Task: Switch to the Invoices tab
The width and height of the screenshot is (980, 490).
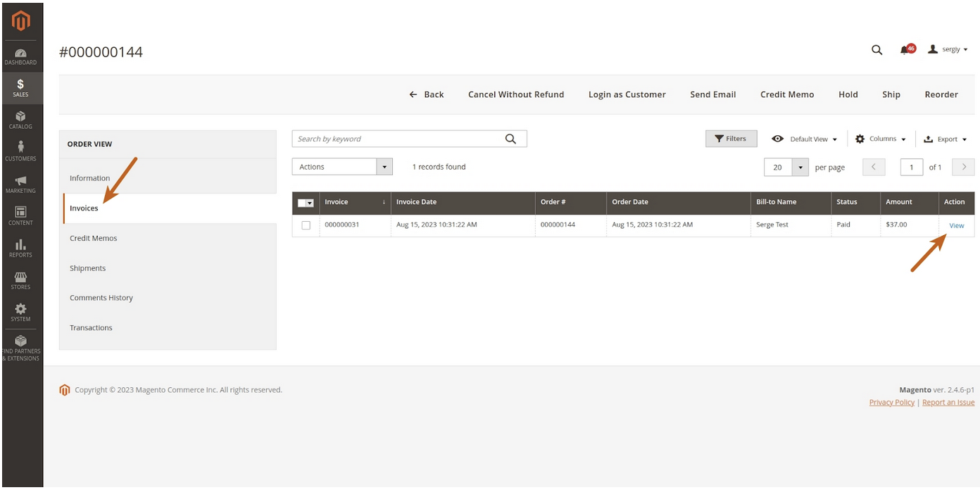Action: click(169, 208)
